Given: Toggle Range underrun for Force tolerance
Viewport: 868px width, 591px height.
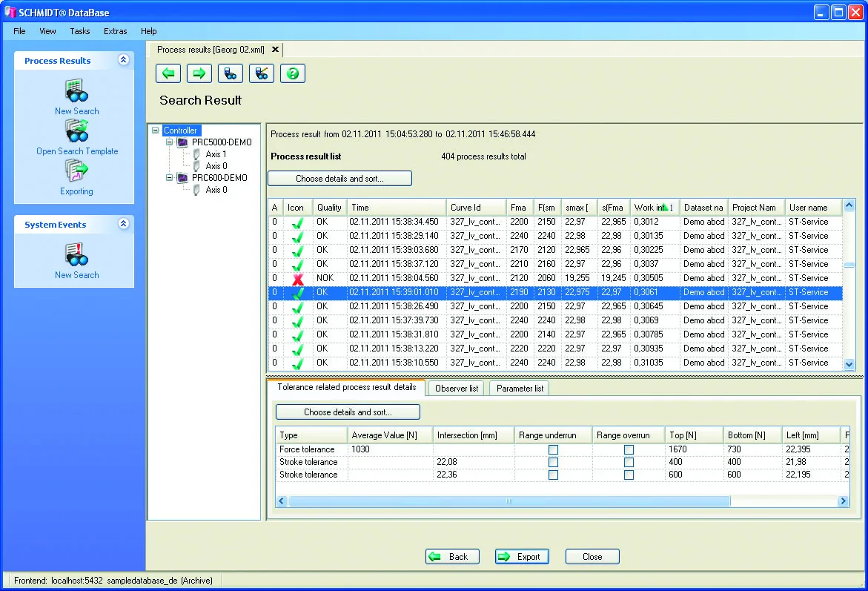Looking at the screenshot, I should click(x=553, y=450).
